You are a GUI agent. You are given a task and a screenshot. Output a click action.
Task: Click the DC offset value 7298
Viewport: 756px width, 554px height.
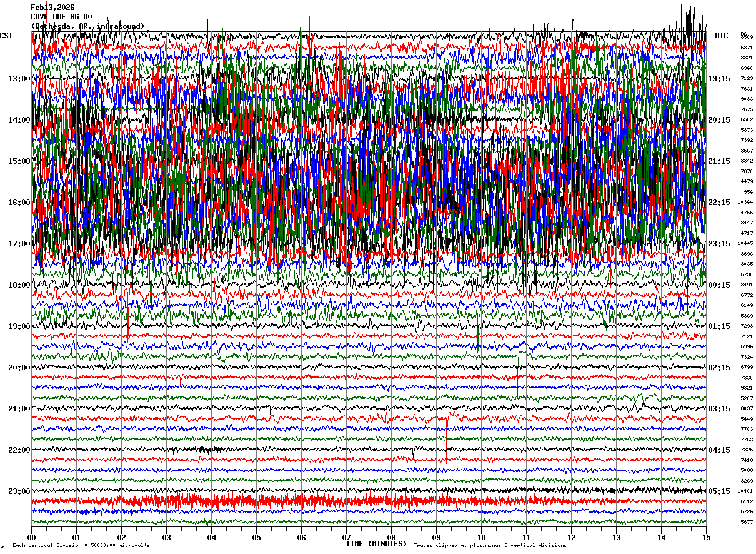[747, 326]
